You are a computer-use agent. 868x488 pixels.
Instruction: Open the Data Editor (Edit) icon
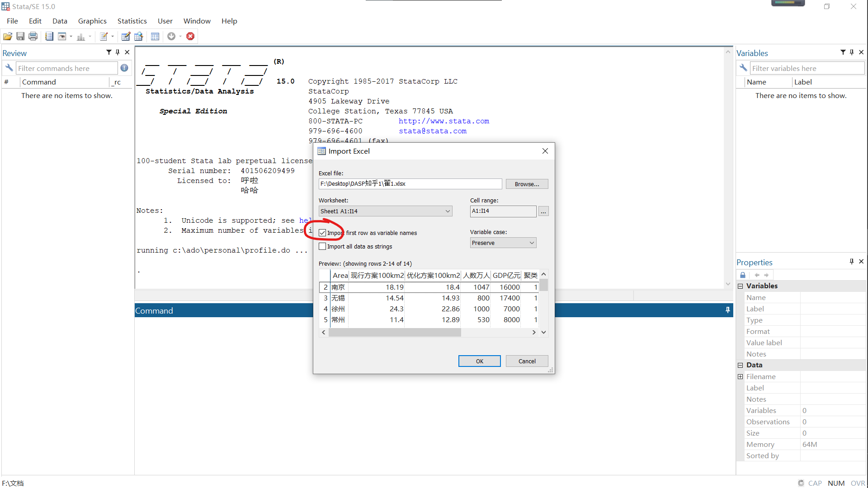pos(126,37)
